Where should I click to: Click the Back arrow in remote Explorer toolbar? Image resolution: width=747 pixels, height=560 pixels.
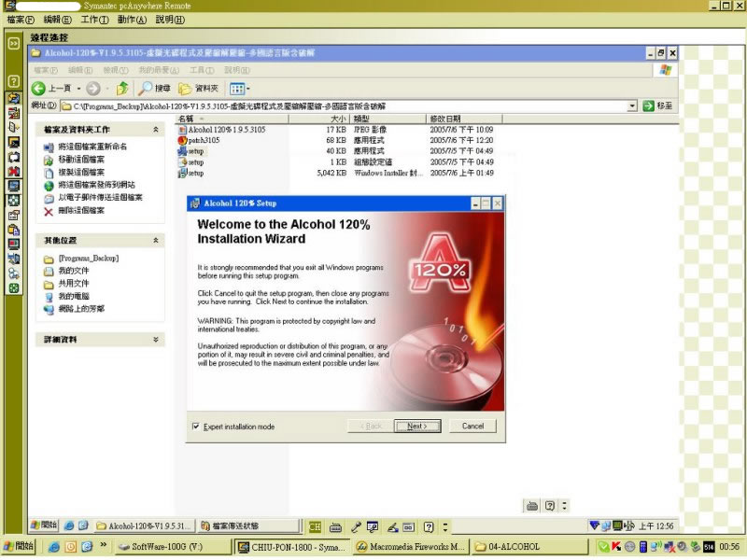pos(38,88)
